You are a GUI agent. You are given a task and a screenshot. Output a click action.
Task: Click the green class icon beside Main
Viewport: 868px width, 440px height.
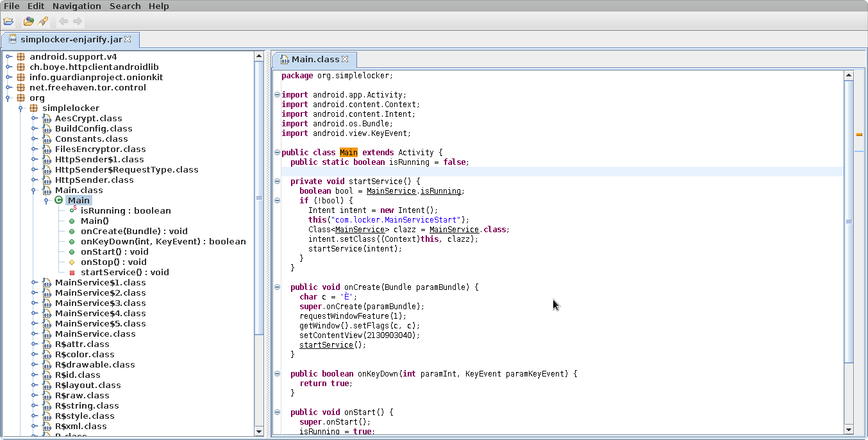pos(59,200)
